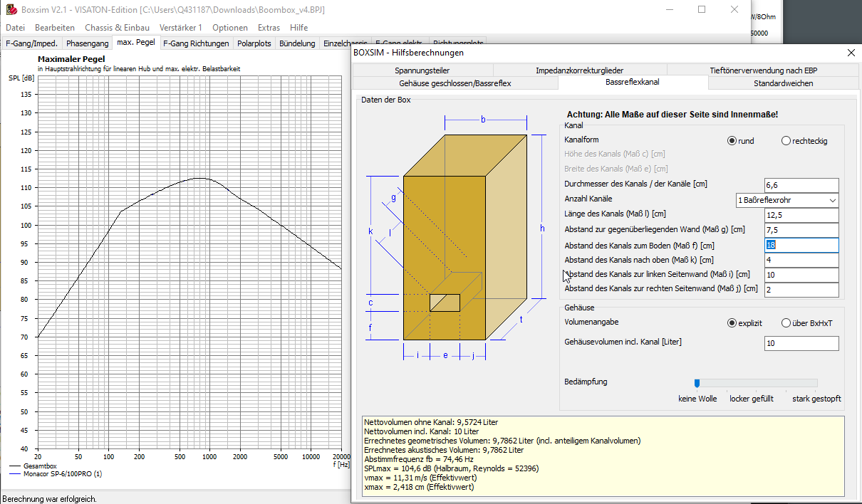Click the rechten Seitenwand (Maß j) field
862x504 pixels.
(801, 290)
